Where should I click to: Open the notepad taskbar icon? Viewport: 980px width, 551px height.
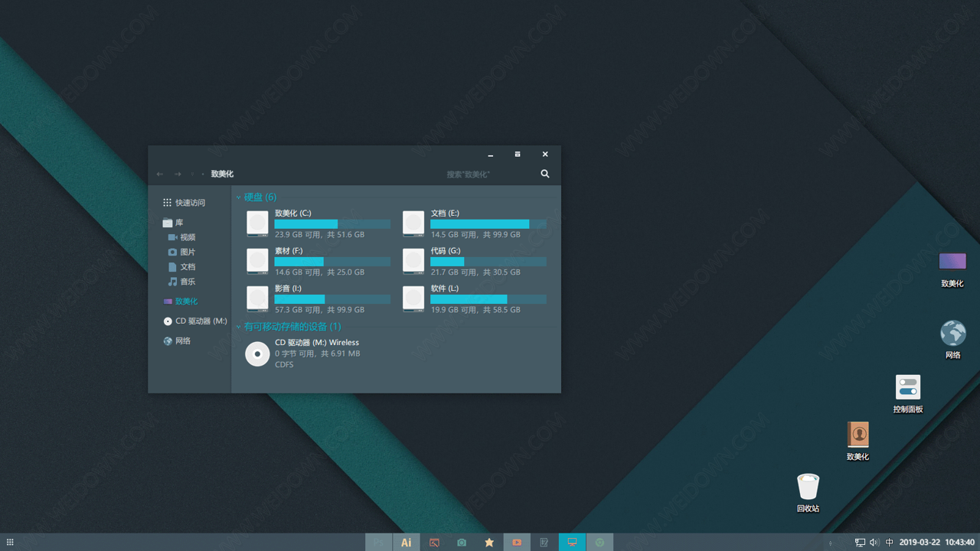coord(544,543)
